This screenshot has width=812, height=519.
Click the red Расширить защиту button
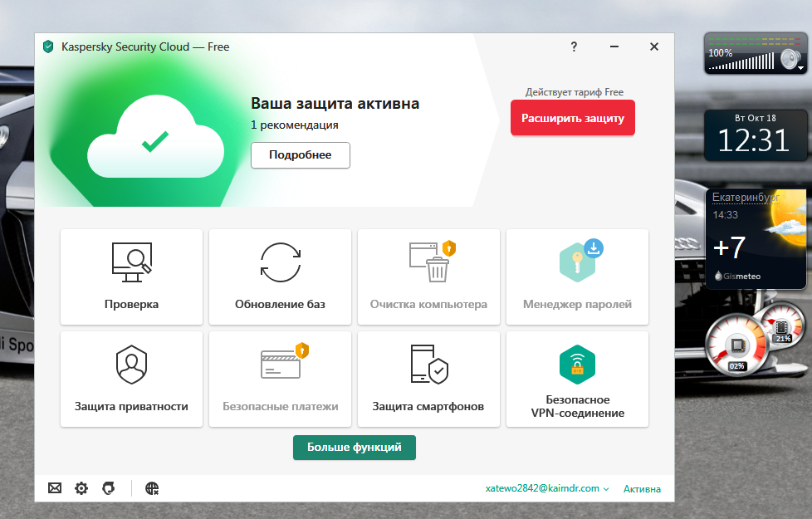[573, 118]
